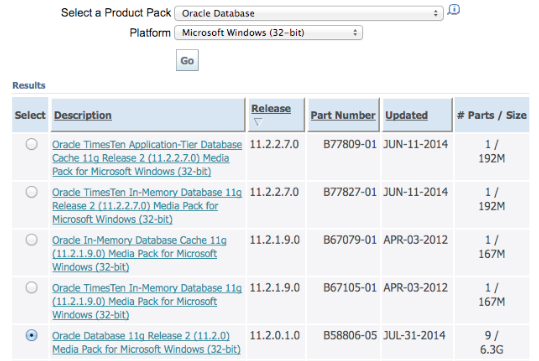Open Oracle In-Memory Database Cache 11g link
539x361 pixels.
(139, 253)
